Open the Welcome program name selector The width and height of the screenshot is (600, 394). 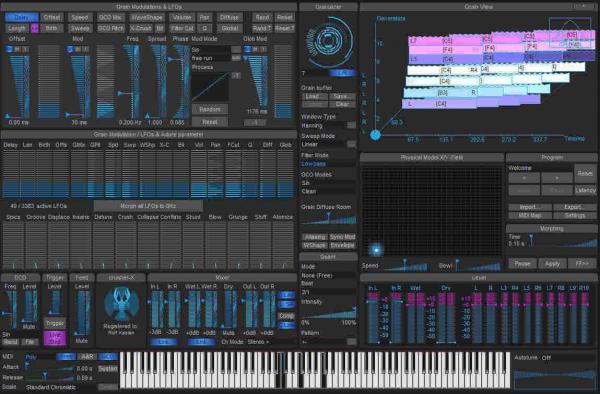[540, 168]
